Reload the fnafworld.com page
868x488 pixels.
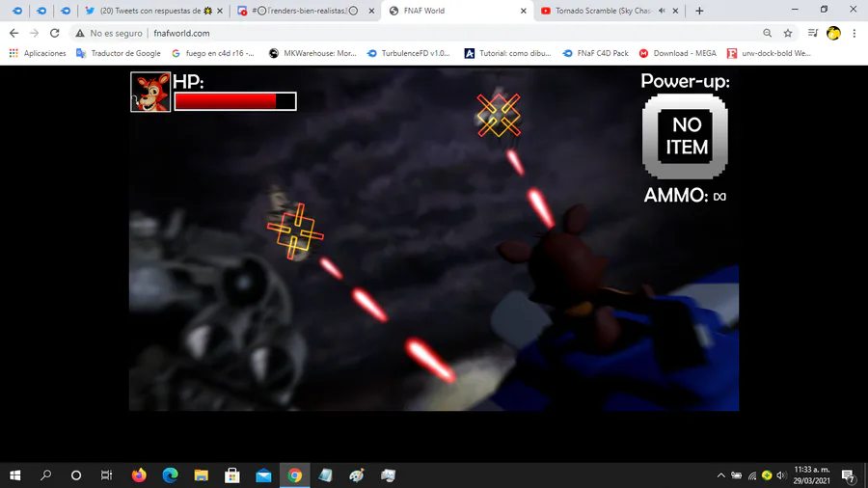click(x=54, y=33)
